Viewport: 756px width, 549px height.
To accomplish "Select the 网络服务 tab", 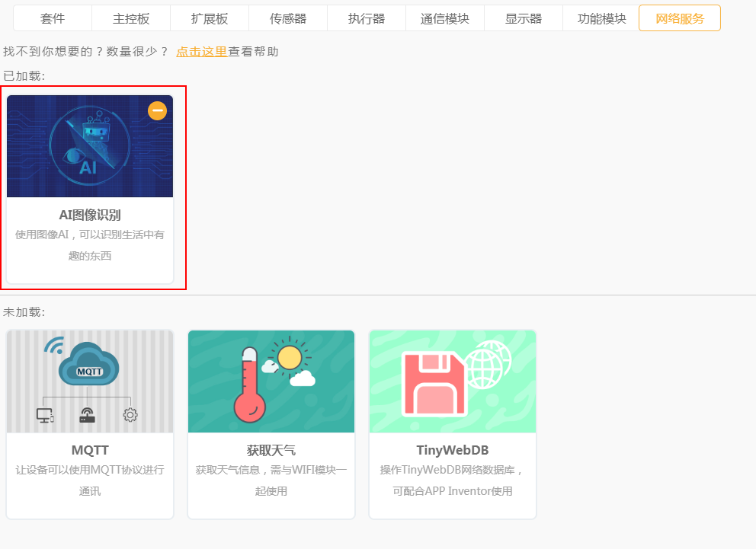I will (680, 18).
